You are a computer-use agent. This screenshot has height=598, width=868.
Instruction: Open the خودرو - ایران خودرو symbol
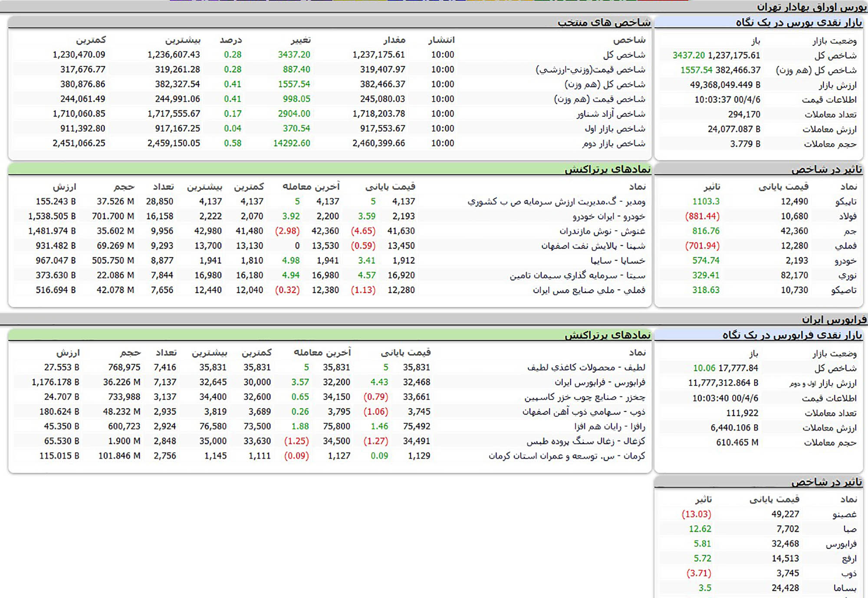coord(609,216)
